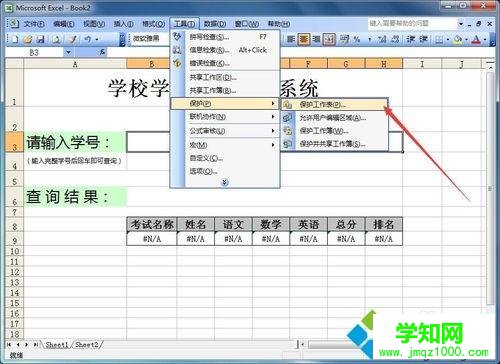Toggle Align Right formatting
The image size is (500, 364).
(x=316, y=39)
